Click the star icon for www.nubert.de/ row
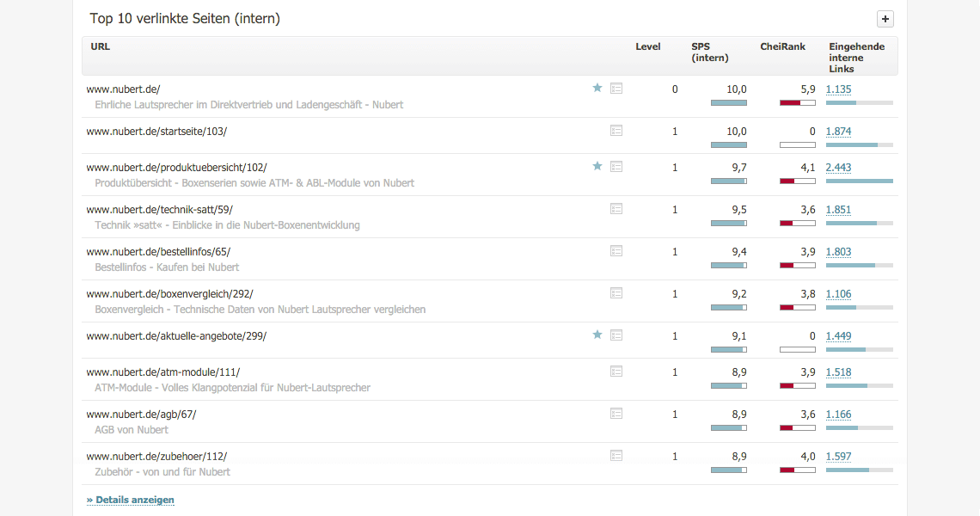 coord(597,89)
